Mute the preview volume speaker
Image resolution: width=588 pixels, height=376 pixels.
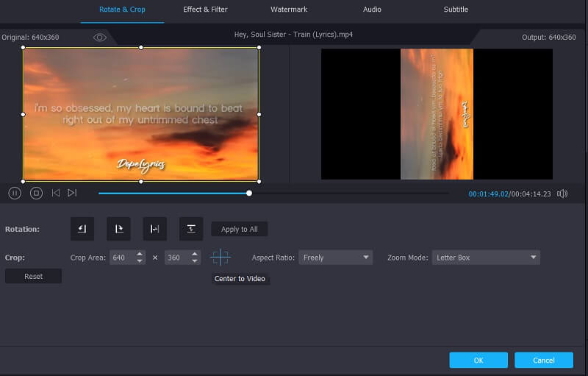coord(562,194)
